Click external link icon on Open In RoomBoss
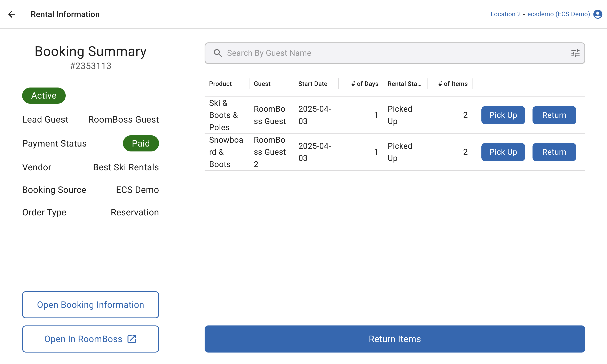Viewport: 607px width, 364px height. coord(132,339)
